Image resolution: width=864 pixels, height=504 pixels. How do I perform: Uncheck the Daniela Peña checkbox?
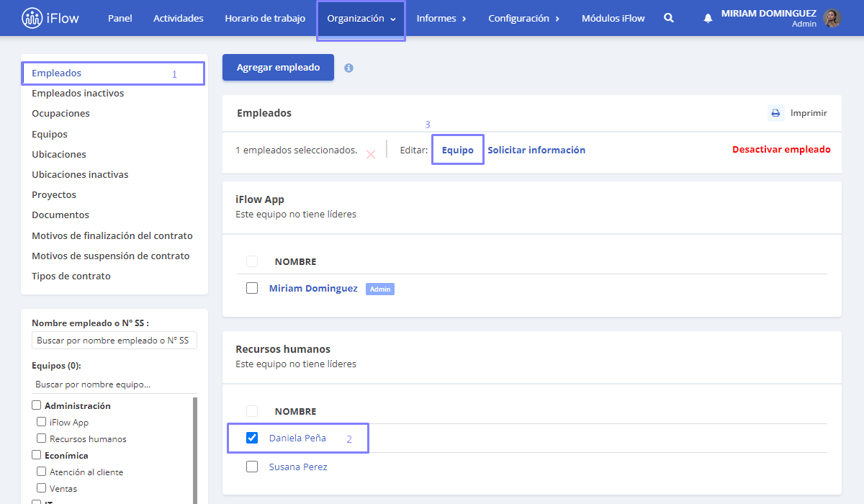[252, 438]
